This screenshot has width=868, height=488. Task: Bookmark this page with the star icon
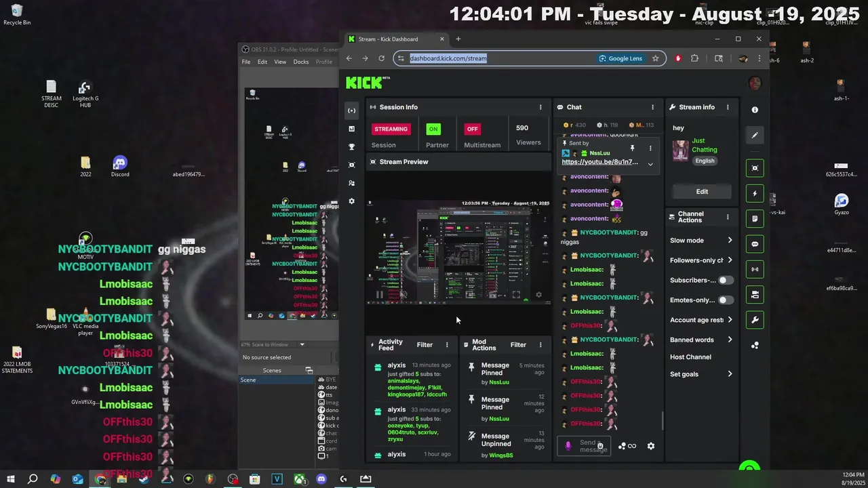pyautogui.click(x=655, y=58)
